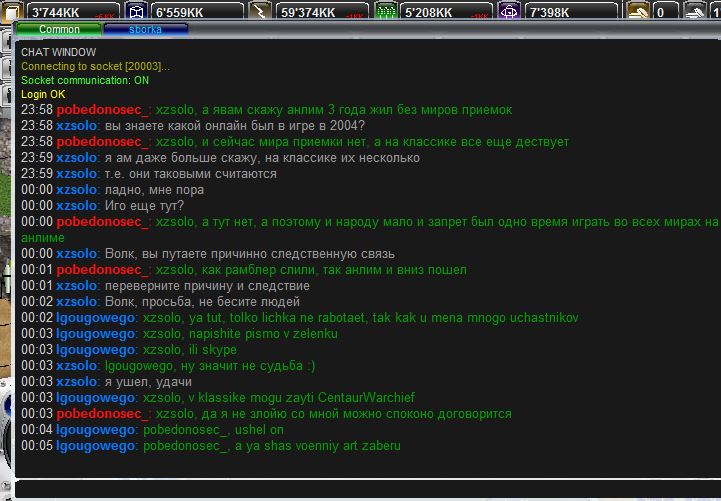Click the first resource icon beside 3'744KK
The image size is (721, 501).
tap(12, 12)
